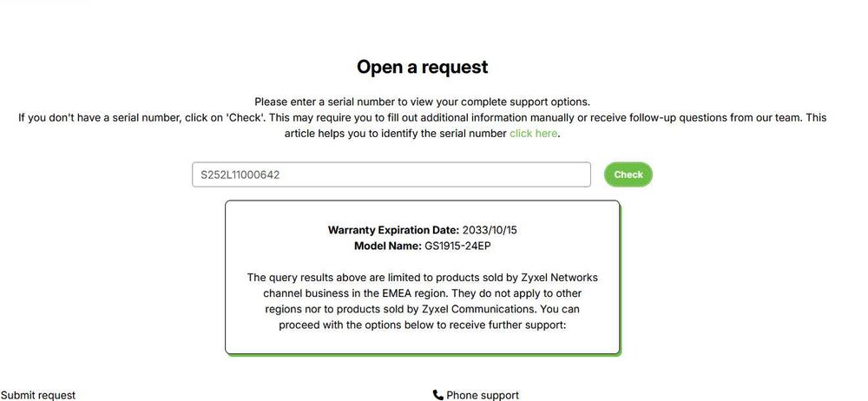
Task: Click the Phone support label text
Action: point(483,395)
